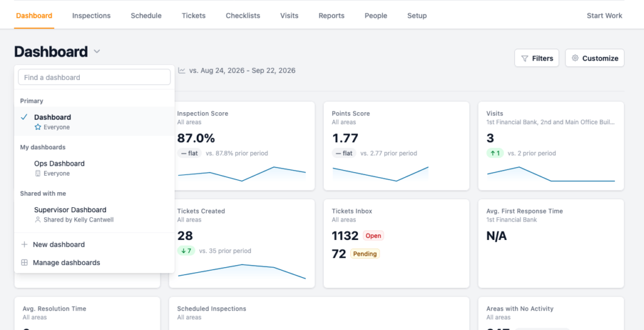Viewport: 644px width, 330px height.
Task: Click the Start Work link
Action: pos(604,16)
